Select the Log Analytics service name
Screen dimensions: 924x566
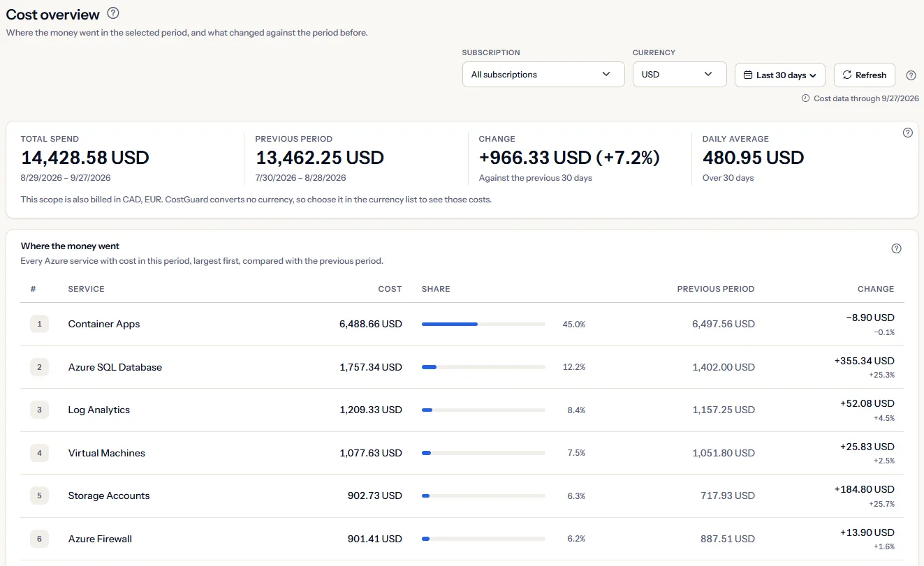tap(99, 410)
